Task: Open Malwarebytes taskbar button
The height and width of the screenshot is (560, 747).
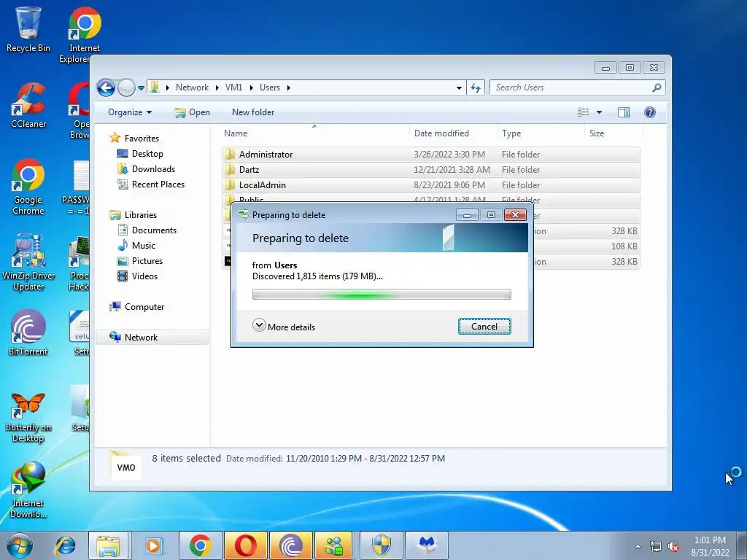Action: pos(427,545)
